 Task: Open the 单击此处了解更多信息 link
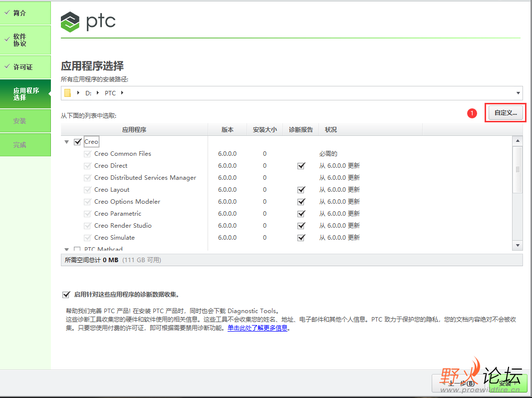[x=258, y=328]
